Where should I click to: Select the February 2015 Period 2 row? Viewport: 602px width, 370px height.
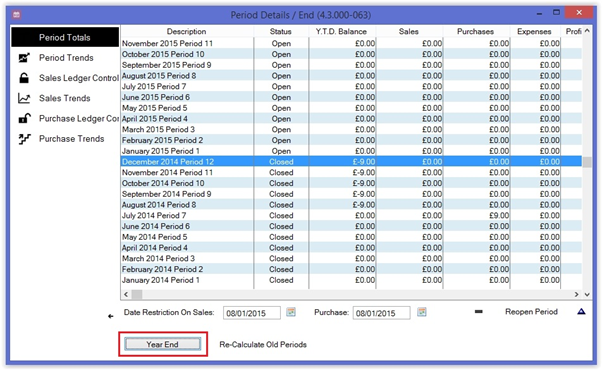pos(351,140)
